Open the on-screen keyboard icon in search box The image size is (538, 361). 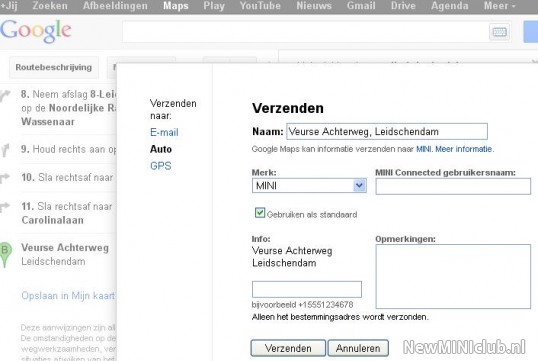(x=500, y=32)
